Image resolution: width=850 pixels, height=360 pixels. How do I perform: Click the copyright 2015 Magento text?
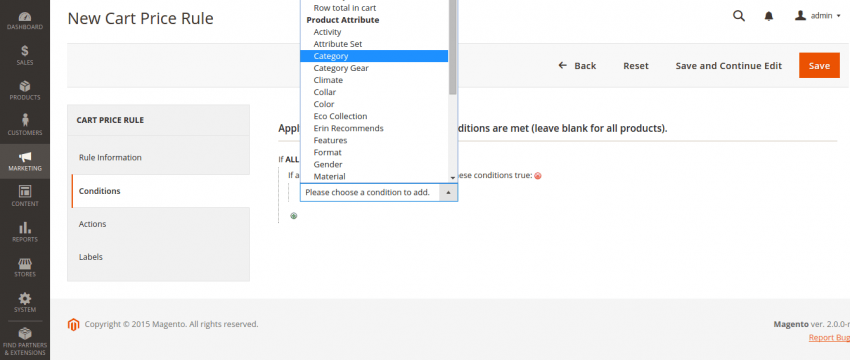pyautogui.click(x=171, y=324)
